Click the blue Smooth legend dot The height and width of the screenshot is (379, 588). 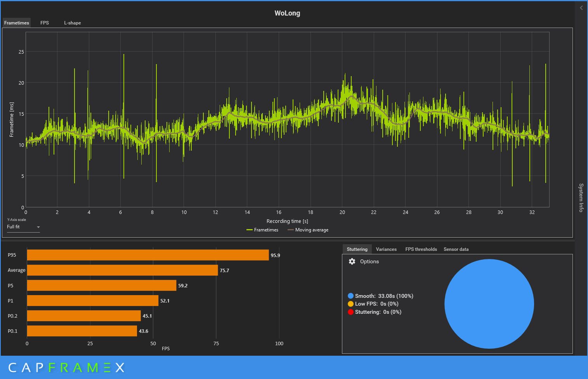tap(351, 296)
